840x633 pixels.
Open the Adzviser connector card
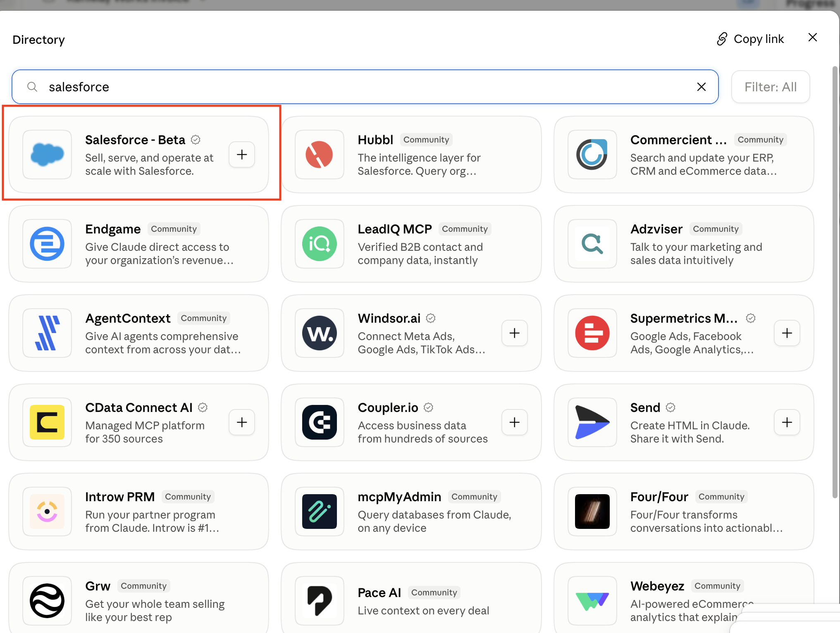tap(684, 244)
